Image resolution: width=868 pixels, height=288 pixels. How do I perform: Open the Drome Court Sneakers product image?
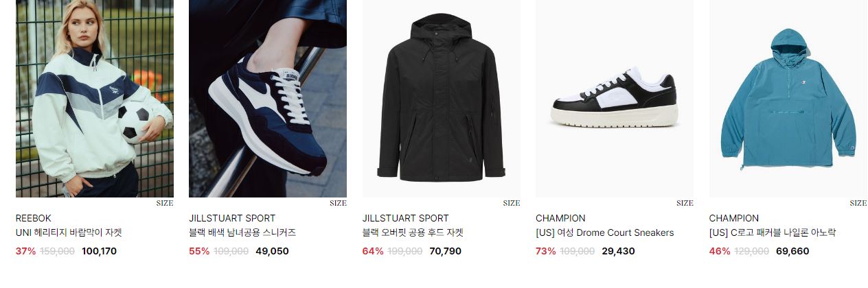point(615,99)
